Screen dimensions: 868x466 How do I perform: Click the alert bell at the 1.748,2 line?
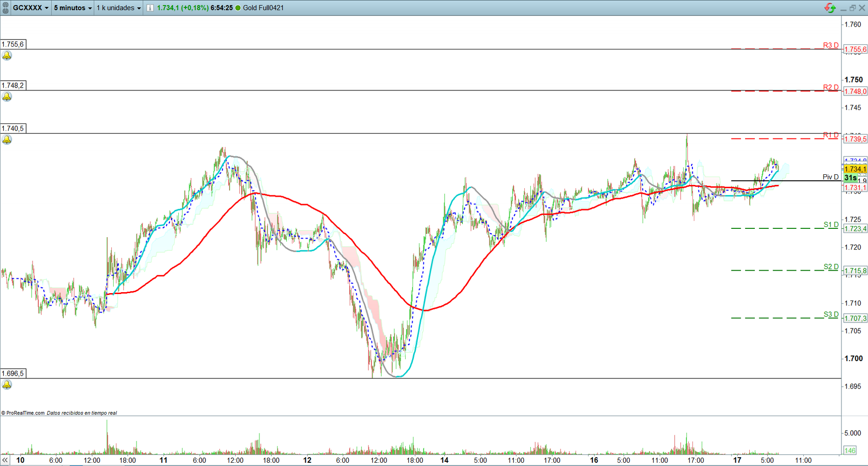pyautogui.click(x=7, y=97)
